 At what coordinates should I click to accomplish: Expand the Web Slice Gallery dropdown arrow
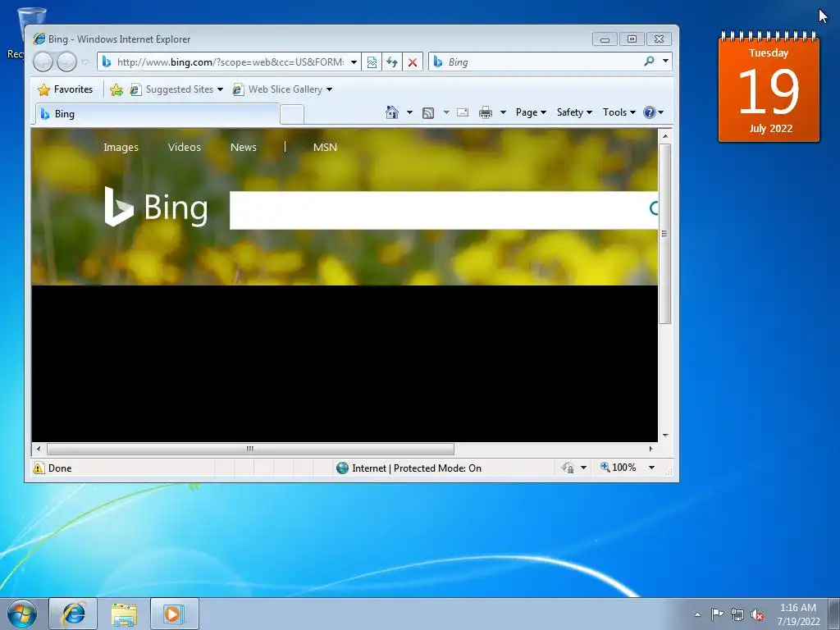329,89
